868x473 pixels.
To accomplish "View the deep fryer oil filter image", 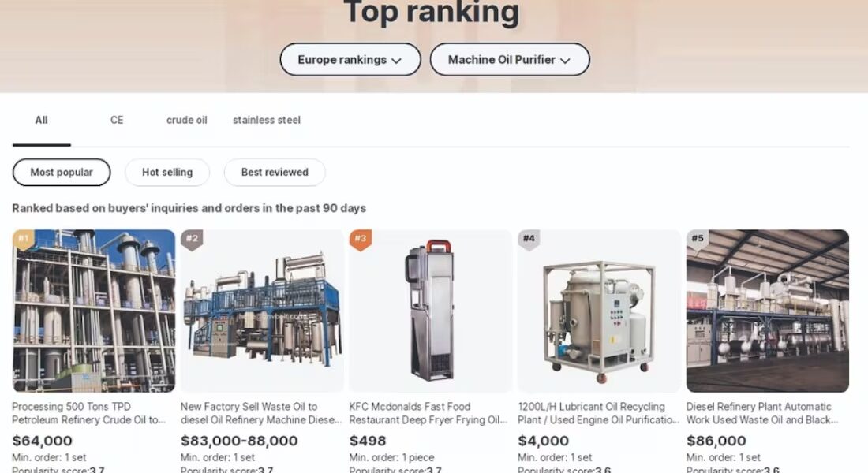I will tap(431, 311).
